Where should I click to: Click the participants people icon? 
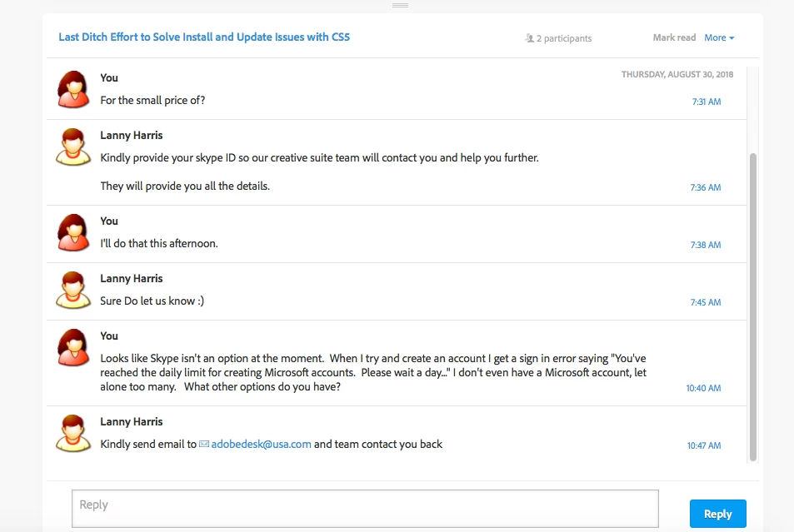click(529, 38)
